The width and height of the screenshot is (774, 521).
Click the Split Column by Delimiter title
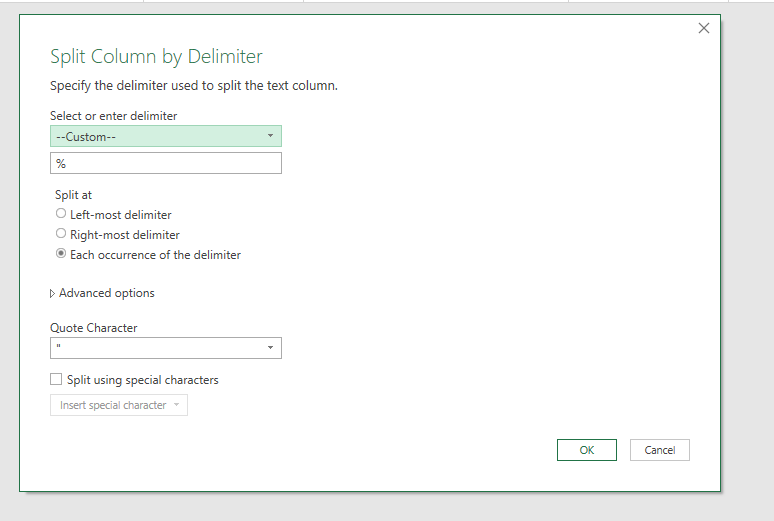pos(156,56)
